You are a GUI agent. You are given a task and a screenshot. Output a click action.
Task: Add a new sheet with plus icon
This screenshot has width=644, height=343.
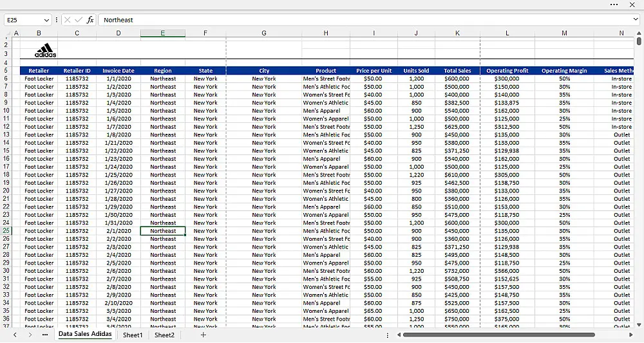(203, 335)
